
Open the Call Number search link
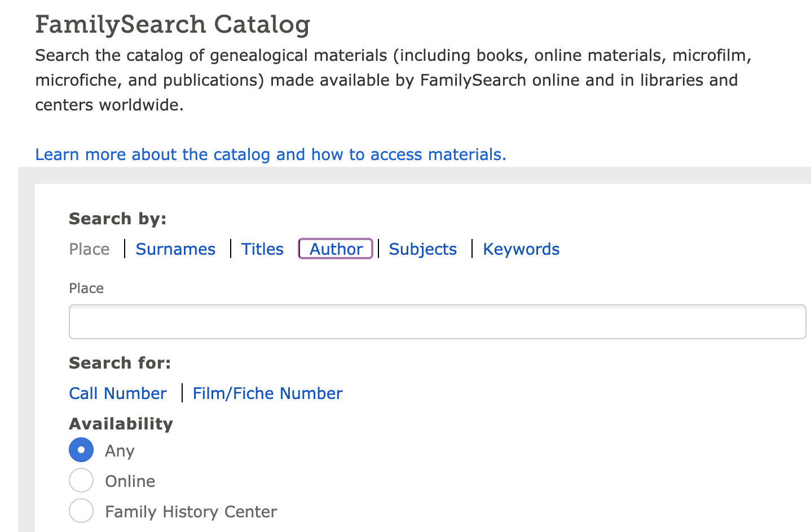click(x=118, y=393)
